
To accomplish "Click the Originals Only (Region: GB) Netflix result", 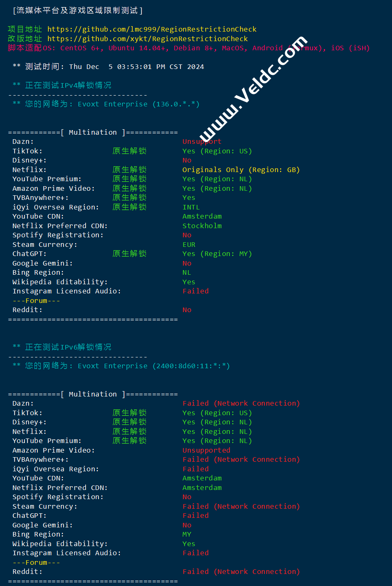I will 241,170.
